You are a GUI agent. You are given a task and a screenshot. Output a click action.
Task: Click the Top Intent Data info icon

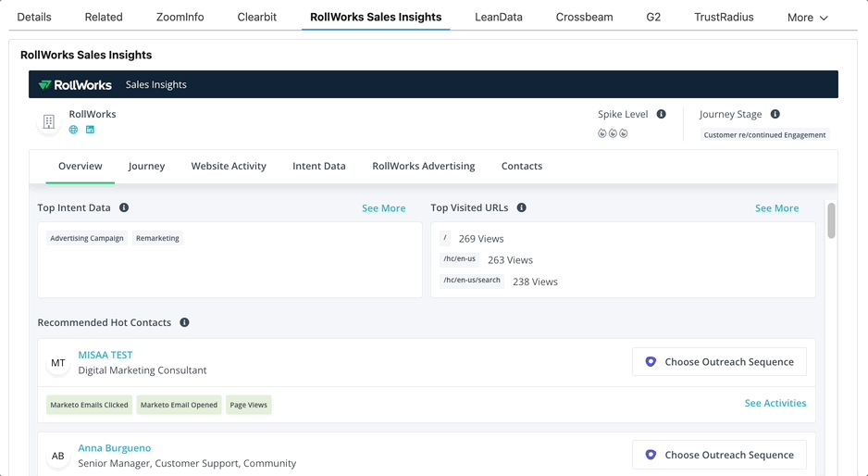(124, 208)
